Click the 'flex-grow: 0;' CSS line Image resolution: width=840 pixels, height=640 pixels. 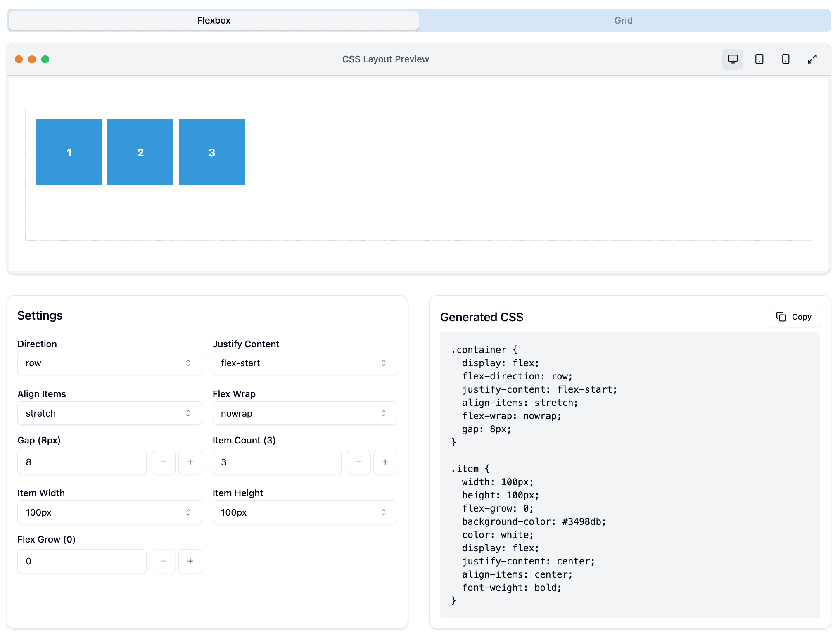(x=498, y=508)
